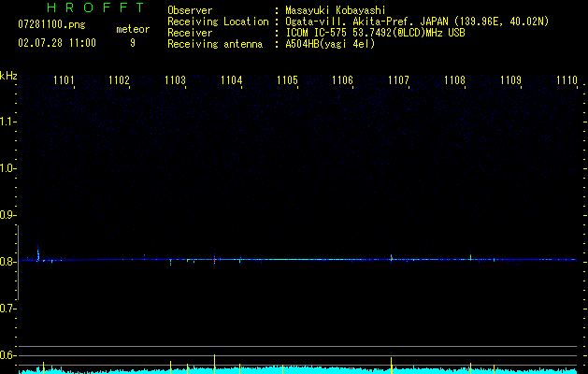This screenshot has height=374, width=588.
Task: Click the 1107 time axis label
Action: click(398, 80)
